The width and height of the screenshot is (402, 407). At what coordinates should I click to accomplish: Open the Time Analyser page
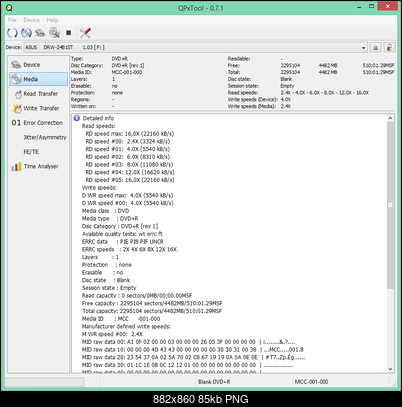[39, 166]
